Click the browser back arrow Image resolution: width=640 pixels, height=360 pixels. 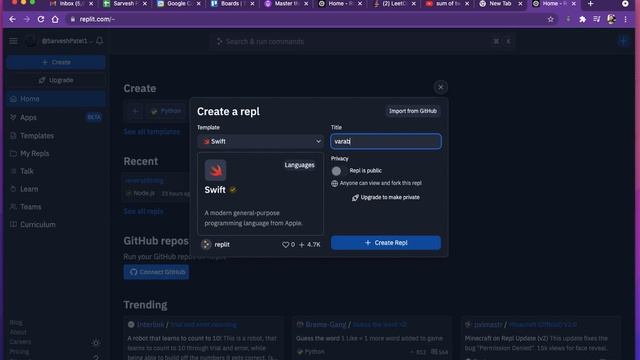coord(12,19)
